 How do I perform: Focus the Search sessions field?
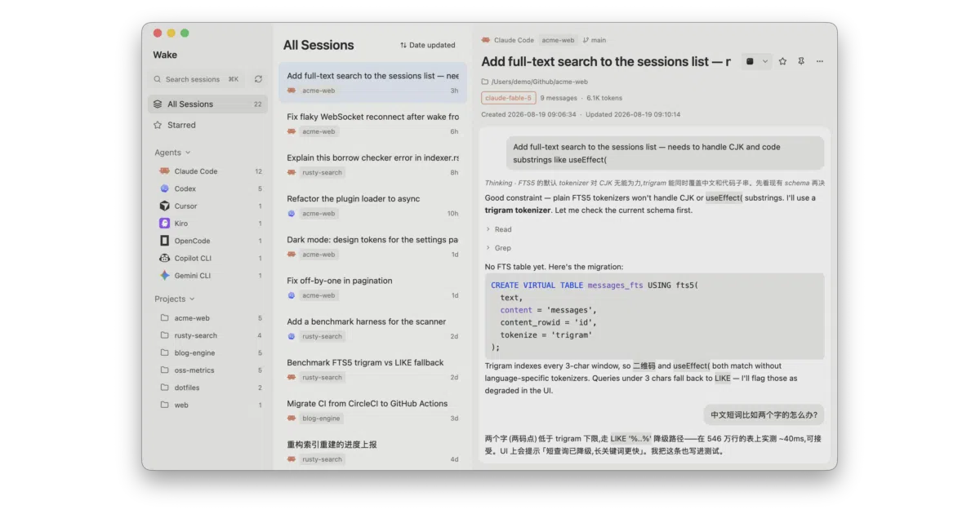pyautogui.click(x=197, y=79)
